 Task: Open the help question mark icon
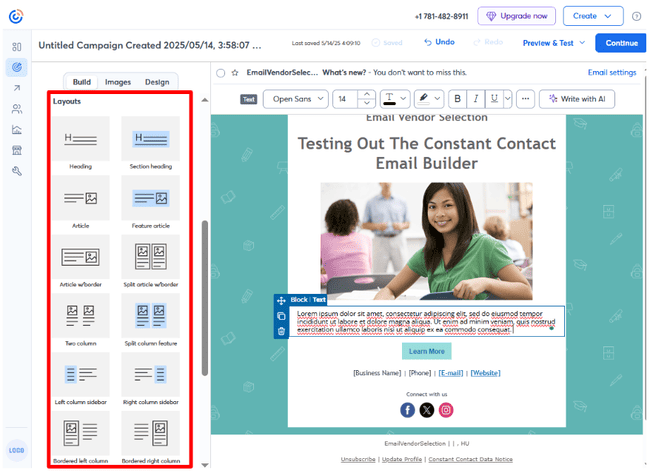(636, 16)
